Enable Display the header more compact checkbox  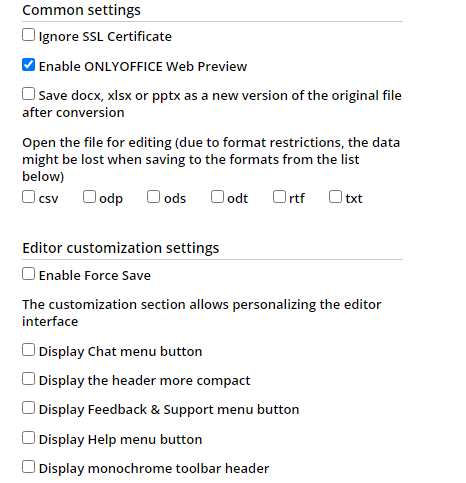point(28,379)
